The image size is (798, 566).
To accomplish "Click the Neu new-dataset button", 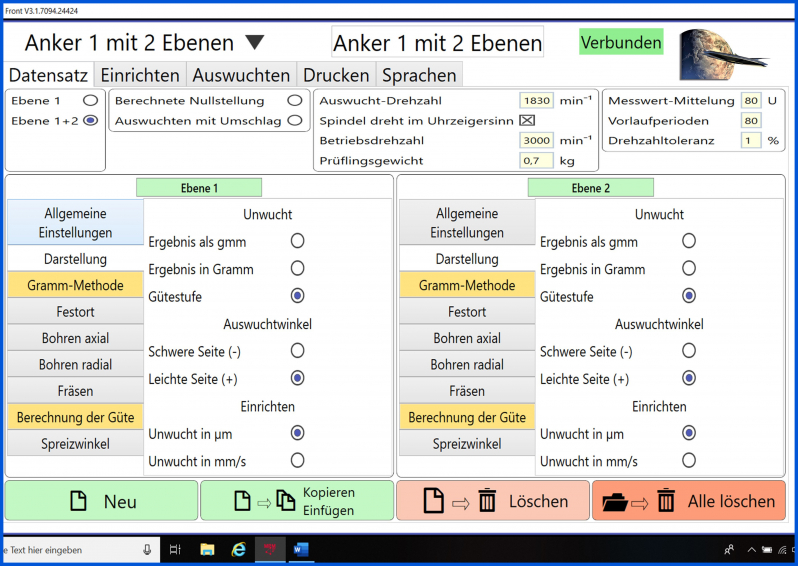I will (x=102, y=501).
